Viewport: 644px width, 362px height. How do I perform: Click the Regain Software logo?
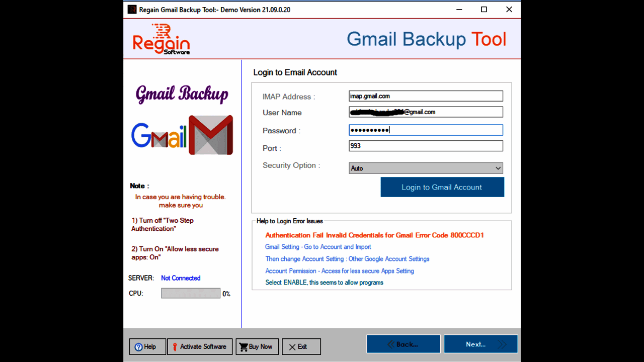coord(161,39)
